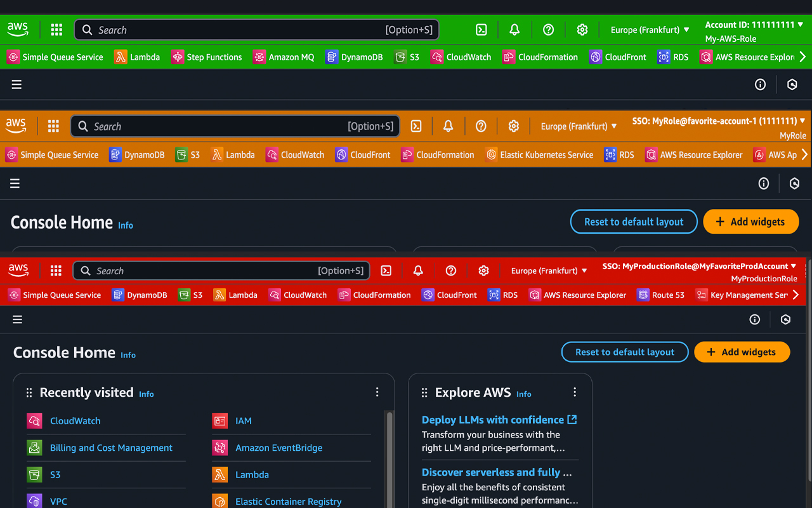Open Discover serverless and fully link
This screenshot has width=812, height=508.
pyautogui.click(x=497, y=472)
